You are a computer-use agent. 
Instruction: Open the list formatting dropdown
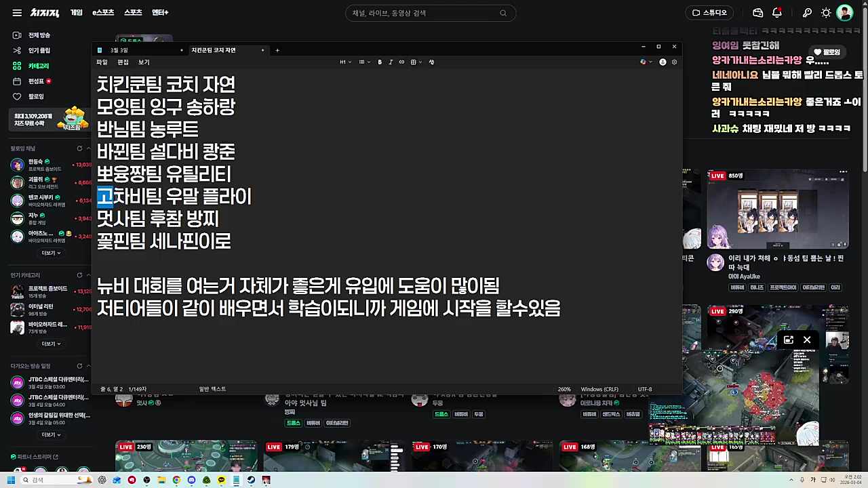[363, 62]
